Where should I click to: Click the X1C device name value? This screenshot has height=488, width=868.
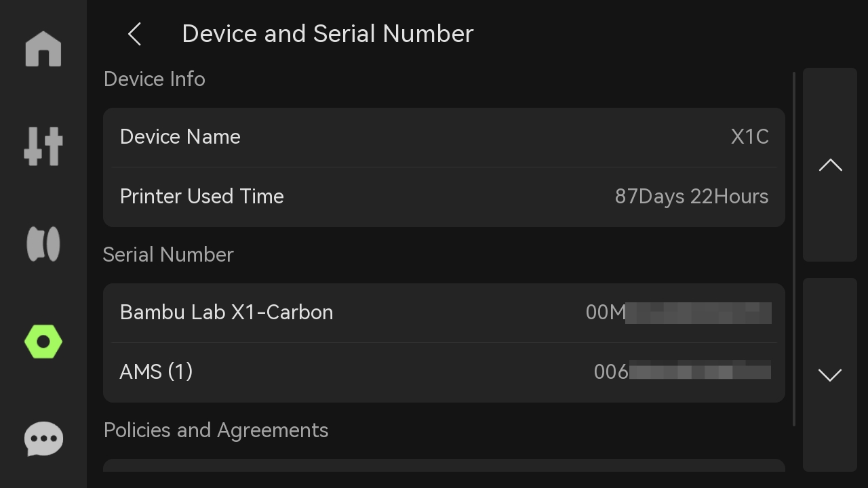[749, 137]
